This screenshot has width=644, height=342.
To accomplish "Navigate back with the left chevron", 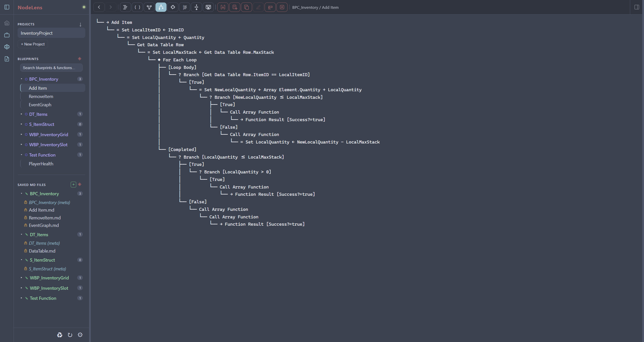I will [99, 7].
